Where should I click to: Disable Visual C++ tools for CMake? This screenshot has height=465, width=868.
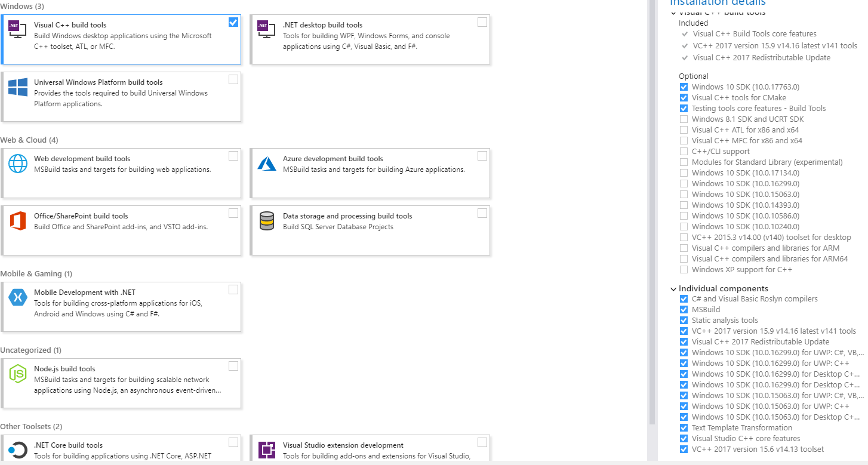click(x=684, y=97)
